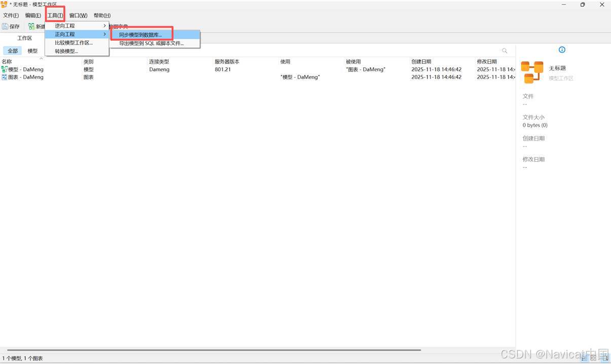This screenshot has width=611, height=364.
Task: Click the New (新建) model toolbar icon
Action: (31, 26)
